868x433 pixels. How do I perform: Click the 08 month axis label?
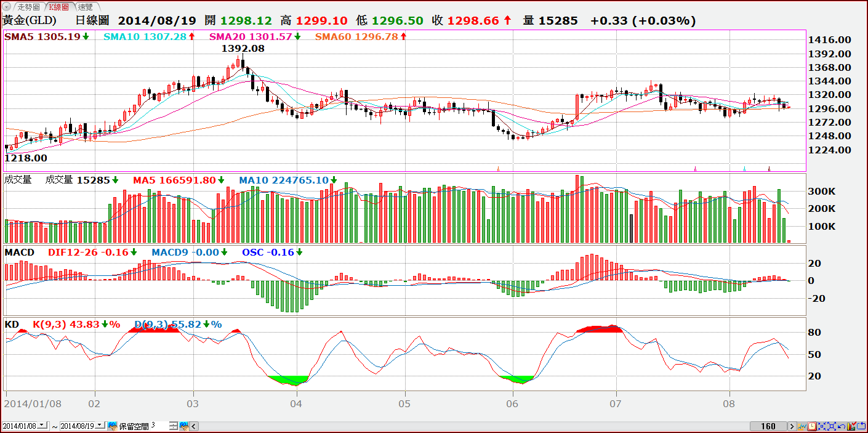pyautogui.click(x=729, y=404)
